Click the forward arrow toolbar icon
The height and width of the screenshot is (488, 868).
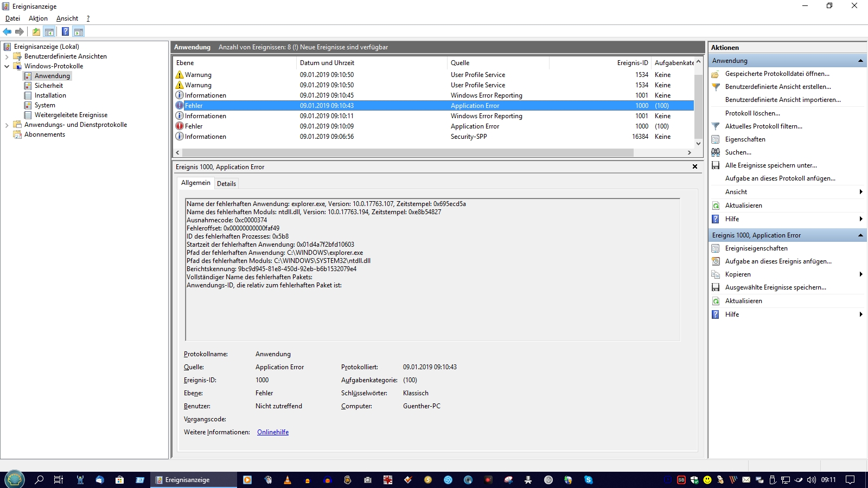[20, 31]
